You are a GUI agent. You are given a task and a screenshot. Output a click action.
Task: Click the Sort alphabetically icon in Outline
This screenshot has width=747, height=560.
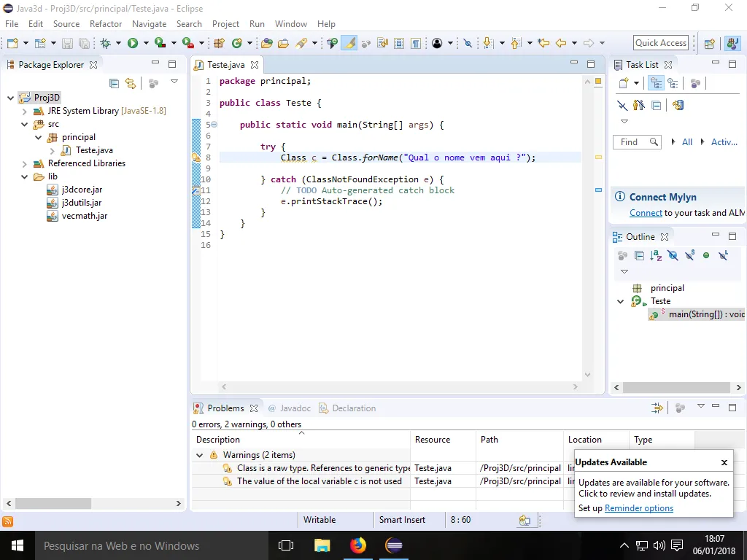656,256
